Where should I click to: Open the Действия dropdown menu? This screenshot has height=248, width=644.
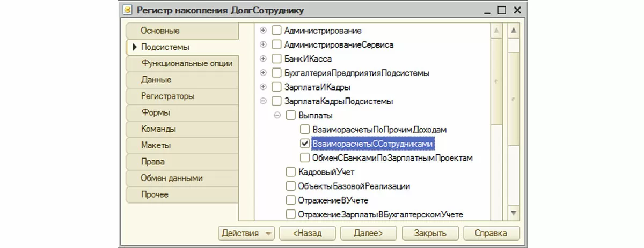tap(246, 233)
